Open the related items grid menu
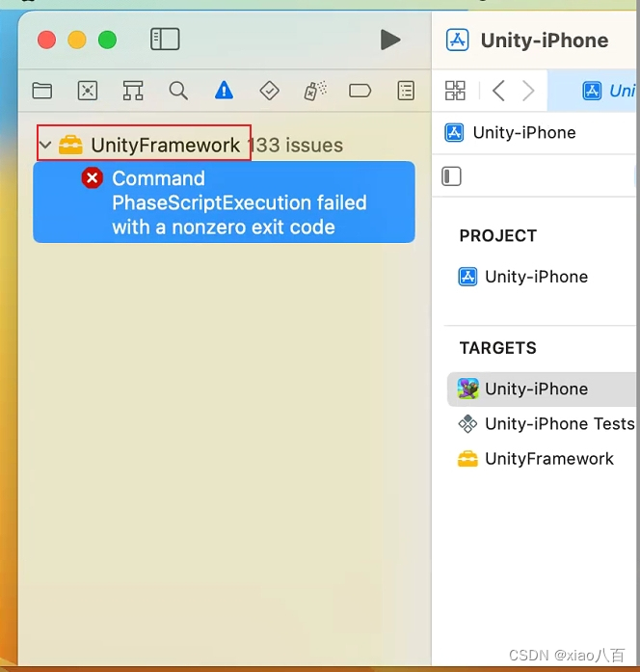This screenshot has height=672, width=640. click(455, 91)
